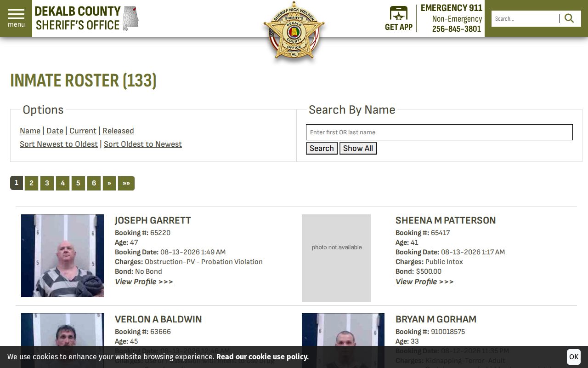Filter to Current inmates
This screenshot has width=588, height=368.
(x=83, y=131)
